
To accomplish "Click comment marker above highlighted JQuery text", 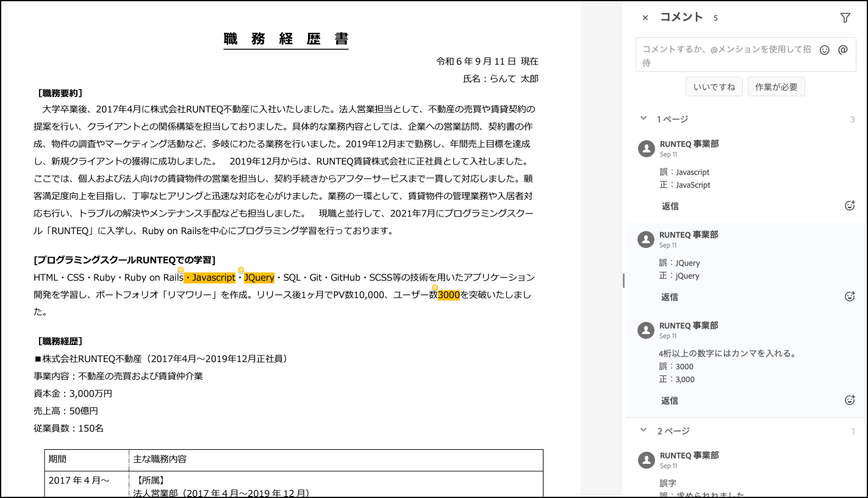I will pyautogui.click(x=241, y=269).
